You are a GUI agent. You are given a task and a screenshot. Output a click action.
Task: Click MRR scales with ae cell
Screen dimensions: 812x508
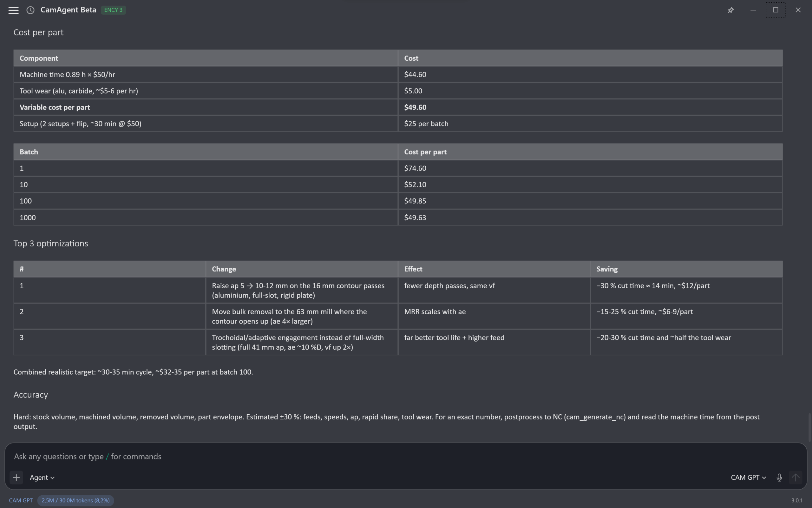click(494, 316)
